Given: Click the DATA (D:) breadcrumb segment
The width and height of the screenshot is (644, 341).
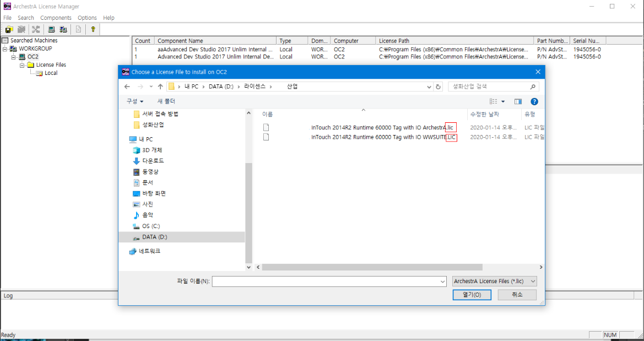Looking at the screenshot, I should pos(221,86).
